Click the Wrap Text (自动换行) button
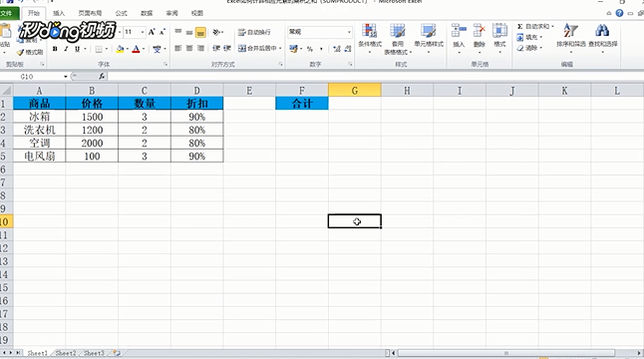 [254, 32]
